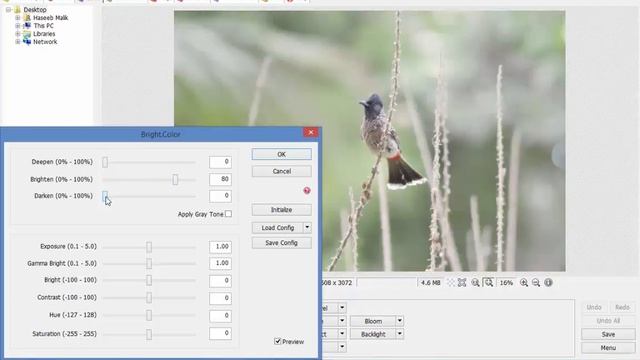This screenshot has height=360, width=640.
Task: Click the Initialize button
Action: coord(282,210)
